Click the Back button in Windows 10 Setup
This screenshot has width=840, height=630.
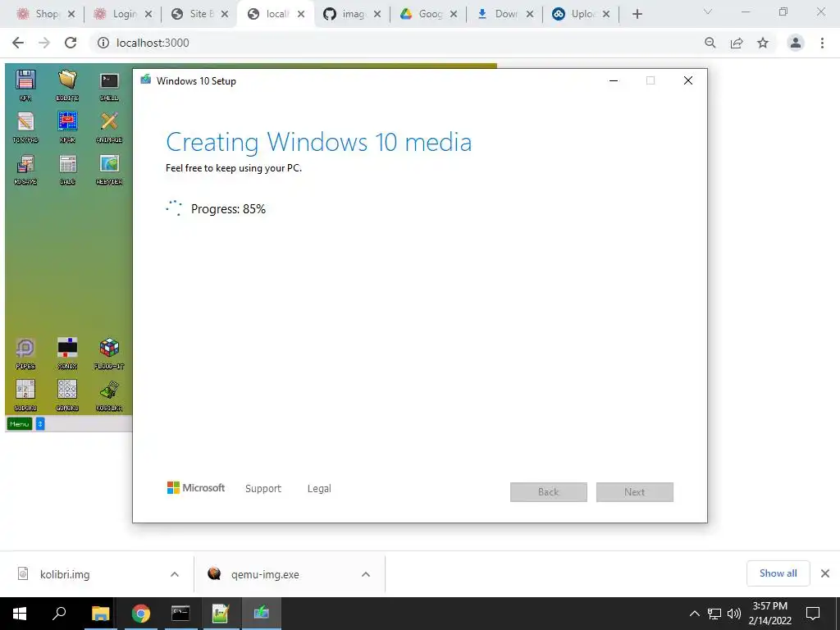(548, 492)
